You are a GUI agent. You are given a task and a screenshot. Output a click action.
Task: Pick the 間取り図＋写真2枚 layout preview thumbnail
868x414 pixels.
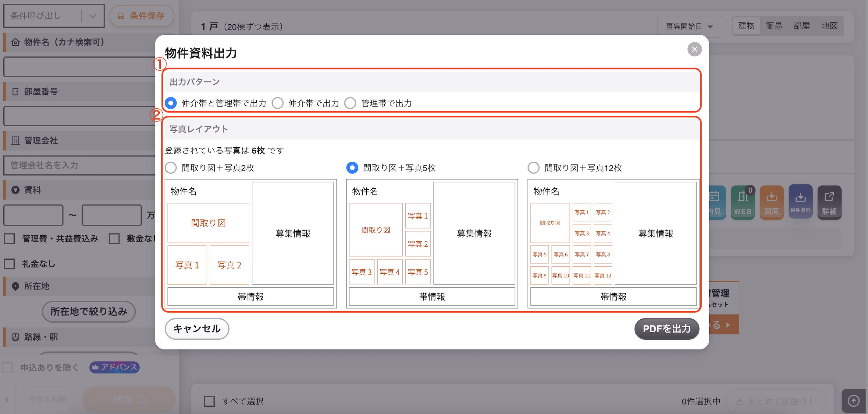pyautogui.click(x=250, y=243)
